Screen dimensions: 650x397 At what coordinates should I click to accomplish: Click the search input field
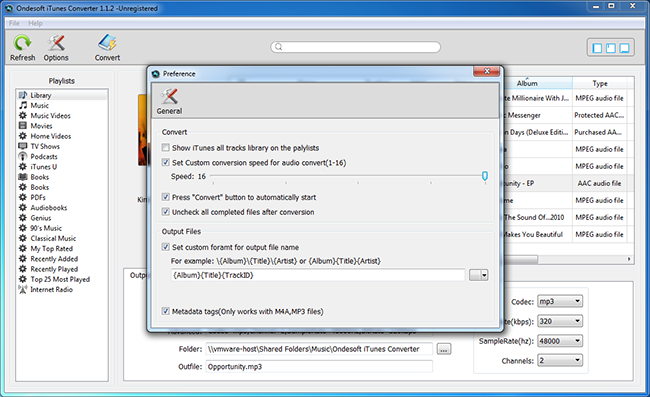[x=355, y=47]
